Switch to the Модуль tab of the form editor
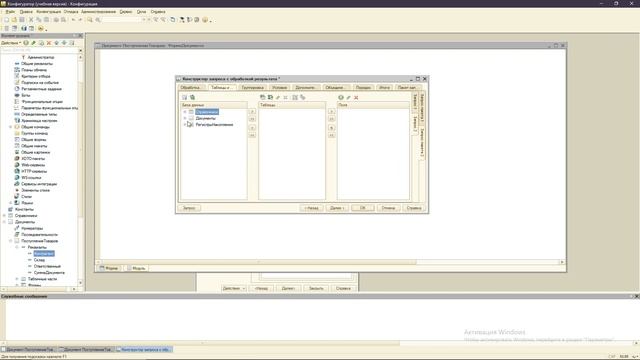This screenshot has width=640, height=360. pos(136,268)
